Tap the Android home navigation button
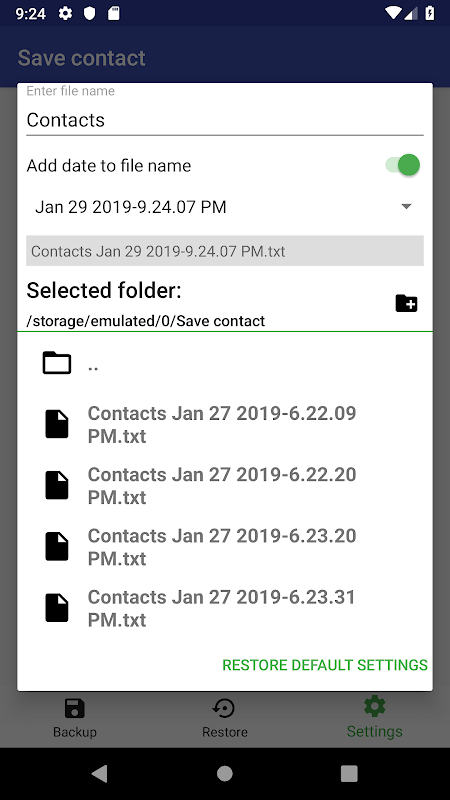 tap(224, 774)
